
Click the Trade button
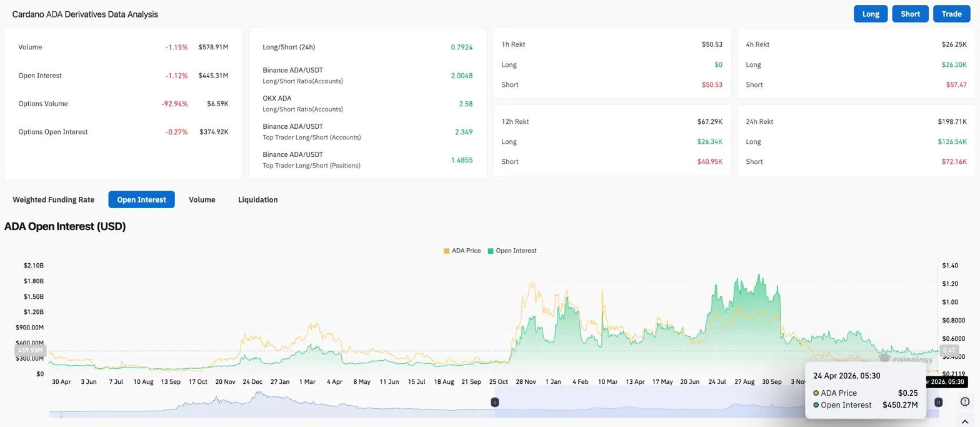(x=951, y=14)
